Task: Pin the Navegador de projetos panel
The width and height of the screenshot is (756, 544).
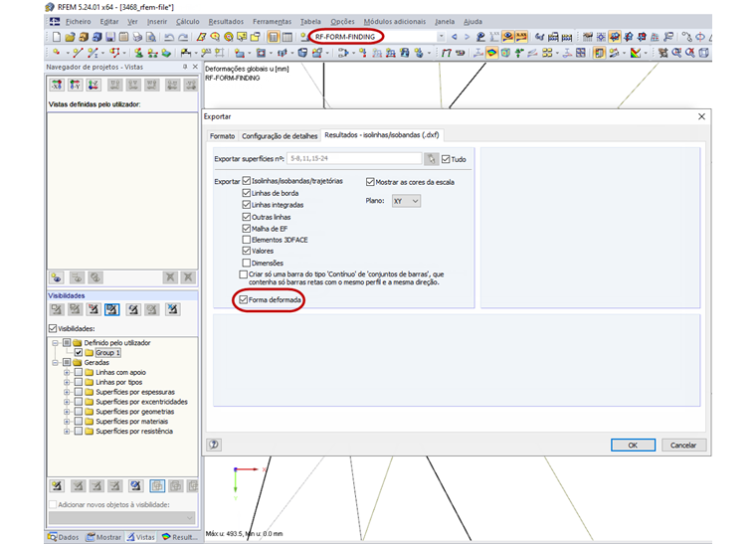Action: 185,67
